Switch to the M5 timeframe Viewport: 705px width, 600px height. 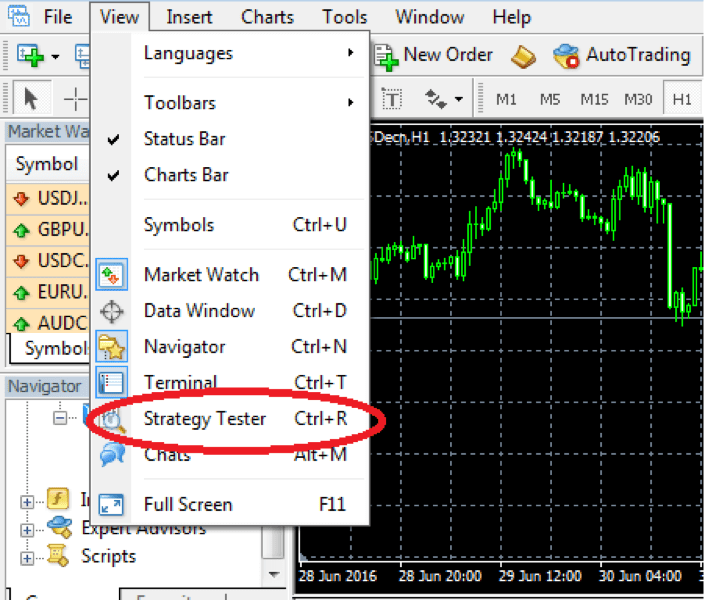coord(550,99)
